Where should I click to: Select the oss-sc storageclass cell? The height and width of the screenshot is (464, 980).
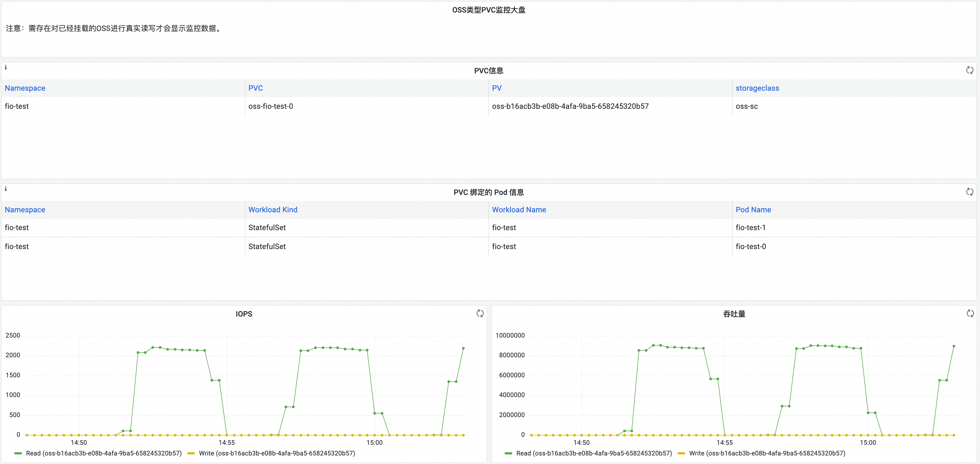coord(854,106)
